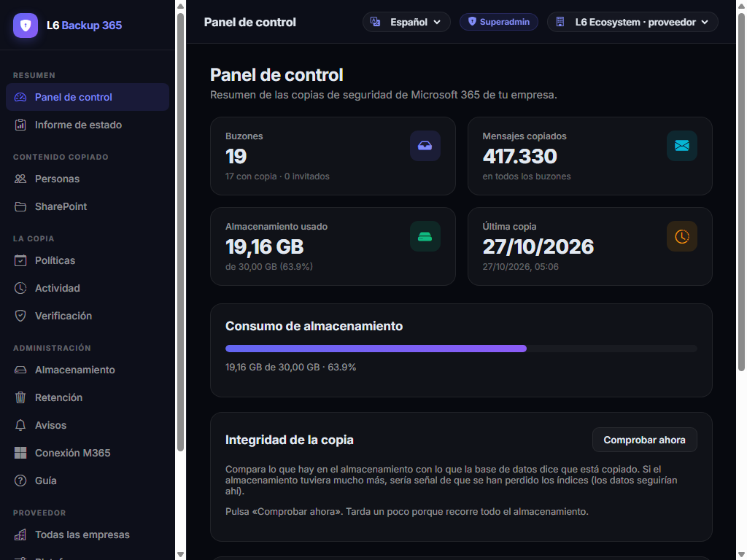Click the 417.330 messages value
The image size is (747, 560).
coord(519,157)
